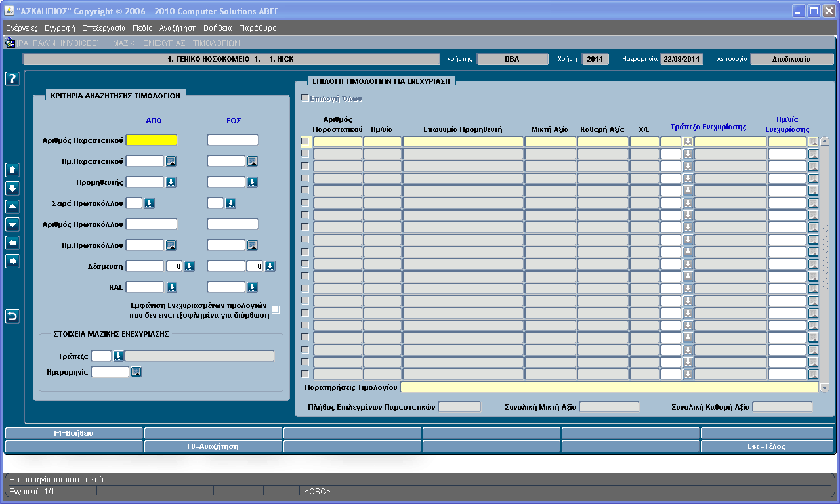Viewport: 840px width, 504px height.
Task: Toggle Εμφάνιση Ενεχυριασμένων τιμολογίων checkbox
Action: coord(276,310)
